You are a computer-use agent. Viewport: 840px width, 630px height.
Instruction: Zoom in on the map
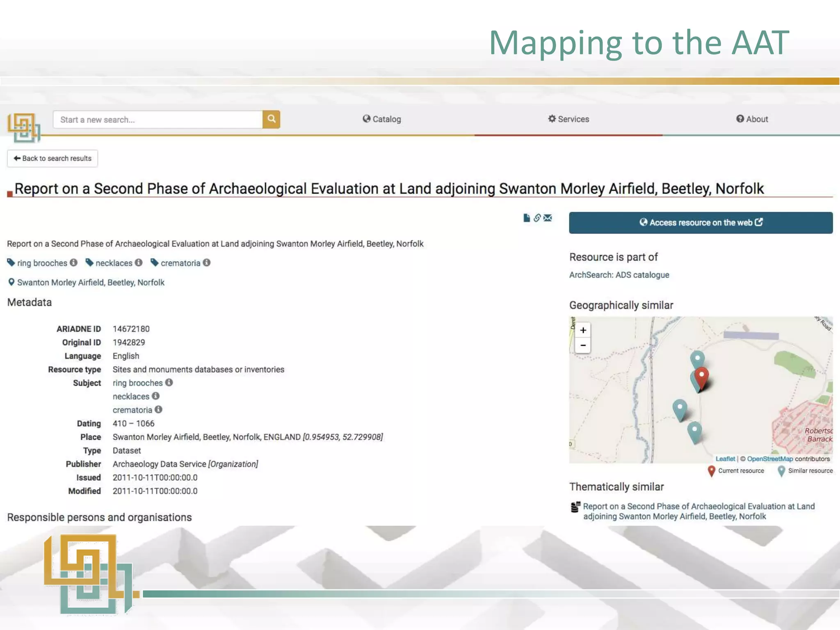[x=583, y=330]
